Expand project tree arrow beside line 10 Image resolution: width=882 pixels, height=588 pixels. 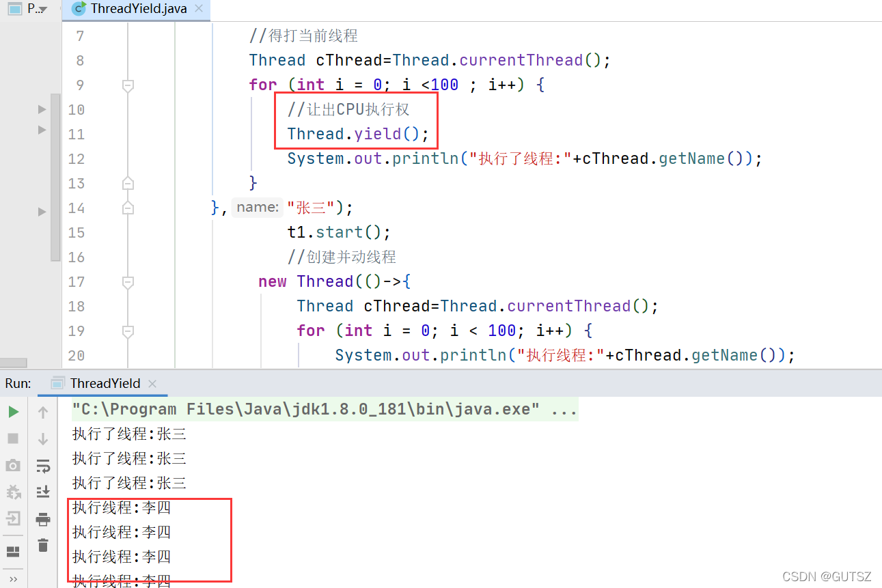pos(42,109)
